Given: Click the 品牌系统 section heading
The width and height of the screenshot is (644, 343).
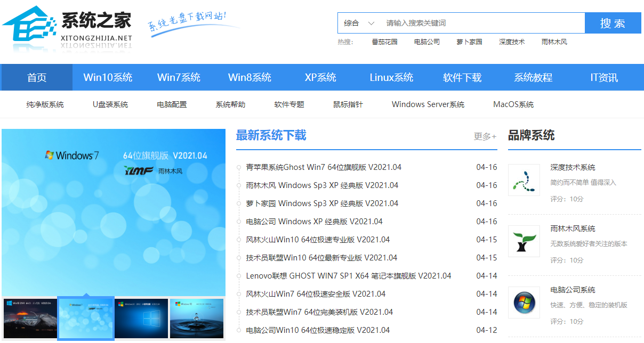Looking at the screenshot, I should (532, 135).
